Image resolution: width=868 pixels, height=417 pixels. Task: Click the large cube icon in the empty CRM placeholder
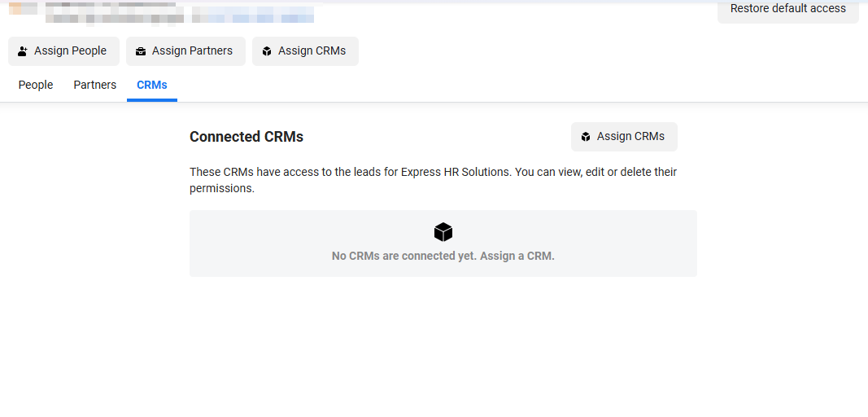[443, 232]
